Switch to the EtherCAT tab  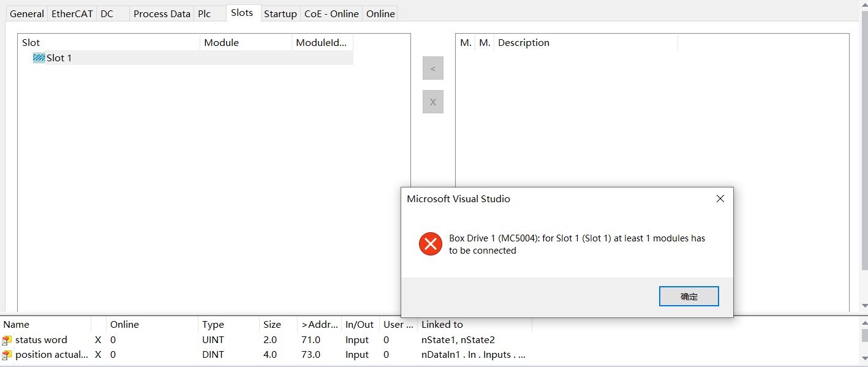(x=72, y=13)
